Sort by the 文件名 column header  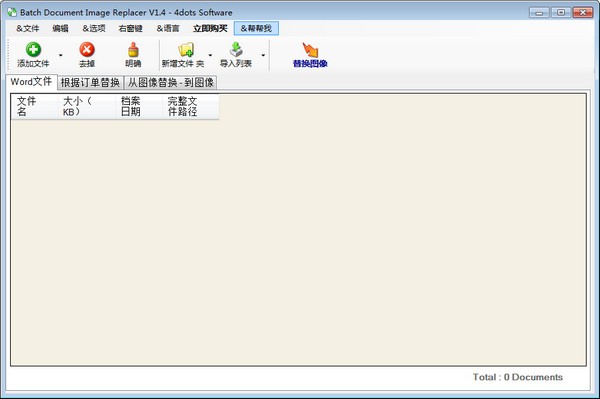(34, 106)
